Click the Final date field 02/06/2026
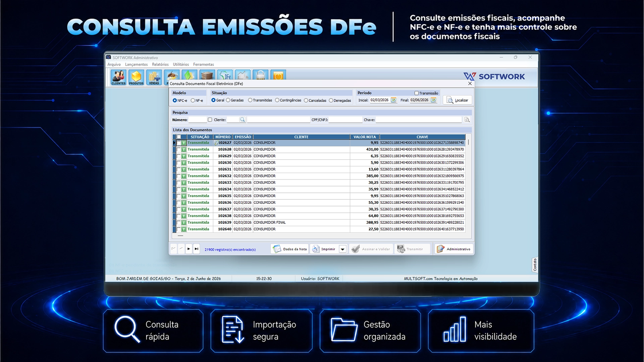 click(x=420, y=100)
